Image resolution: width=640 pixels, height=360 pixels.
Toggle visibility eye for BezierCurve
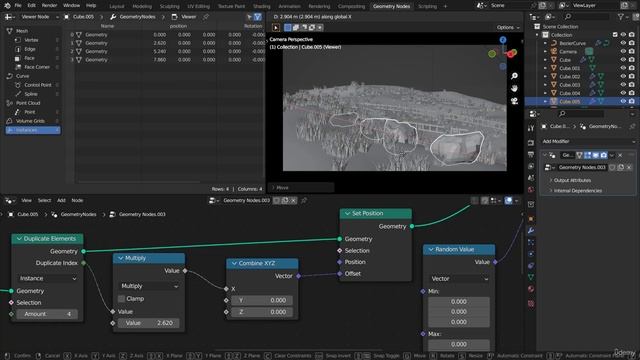tap(623, 43)
